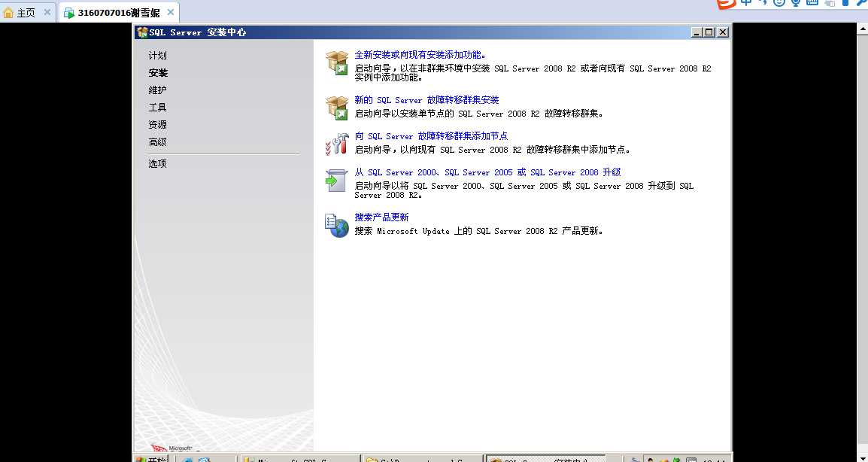Switch to the 3160707016谢雪妮 tab
The height and width of the screenshot is (462, 868).
pyautogui.click(x=118, y=13)
